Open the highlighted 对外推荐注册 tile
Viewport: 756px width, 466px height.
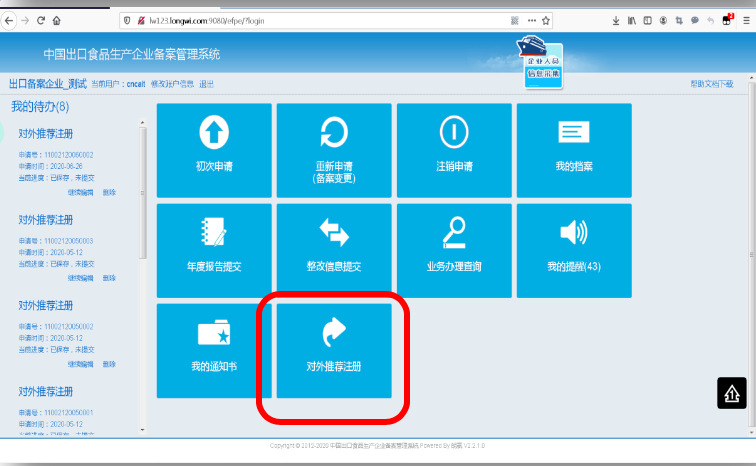tap(334, 350)
